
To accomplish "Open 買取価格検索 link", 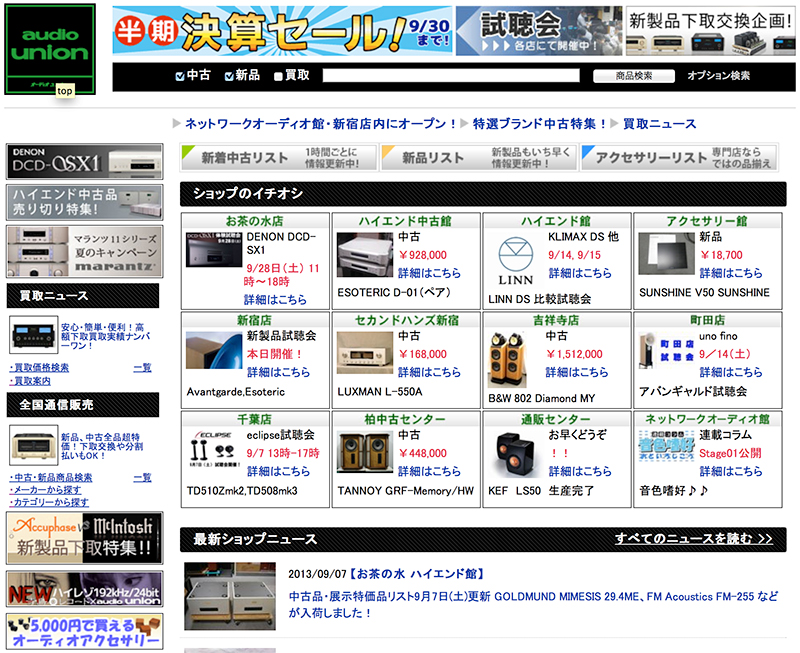I will tap(39, 368).
